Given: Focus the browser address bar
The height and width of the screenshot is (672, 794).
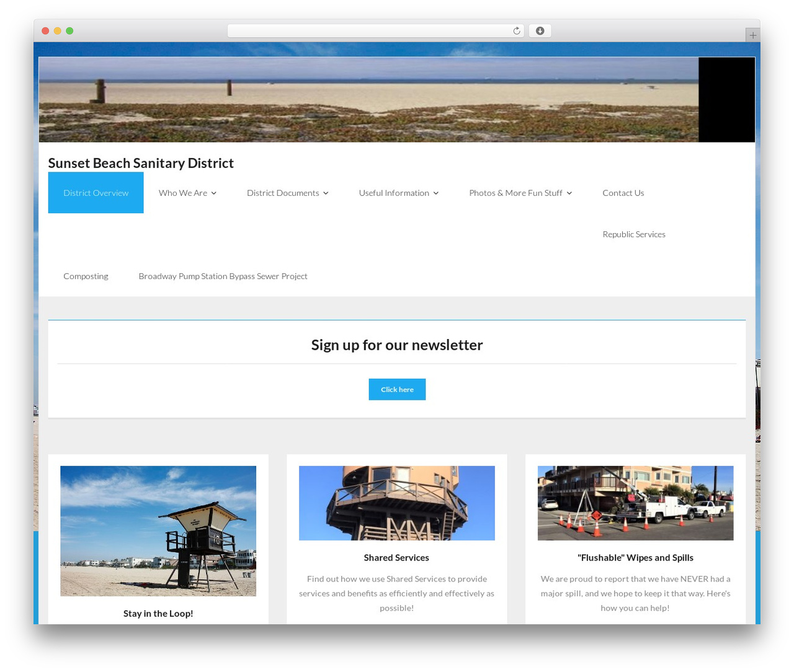Looking at the screenshot, I should (375, 31).
